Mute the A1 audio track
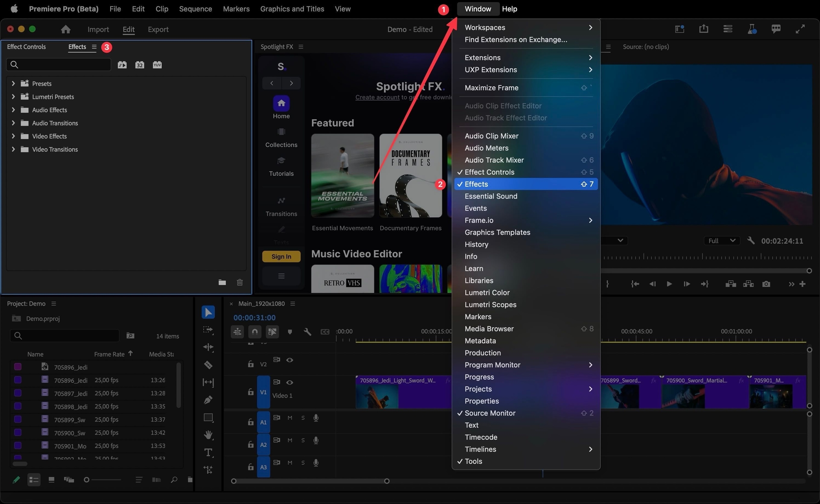The image size is (820, 504). click(290, 418)
